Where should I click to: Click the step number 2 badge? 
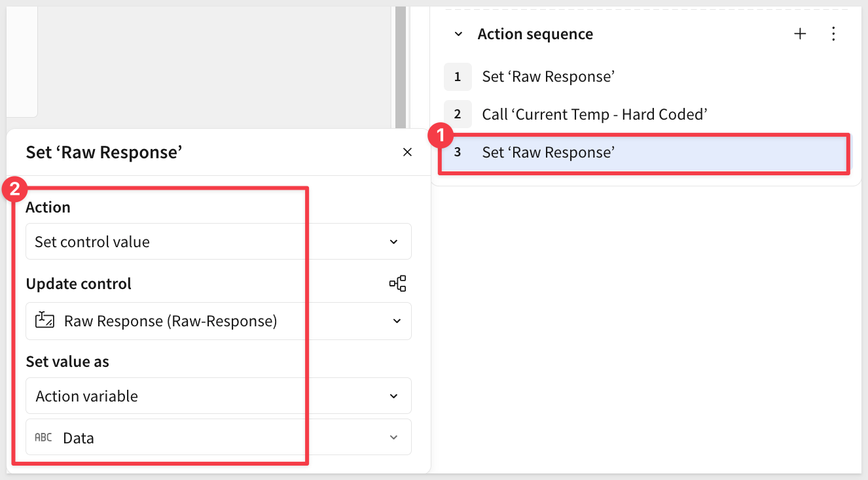click(457, 114)
